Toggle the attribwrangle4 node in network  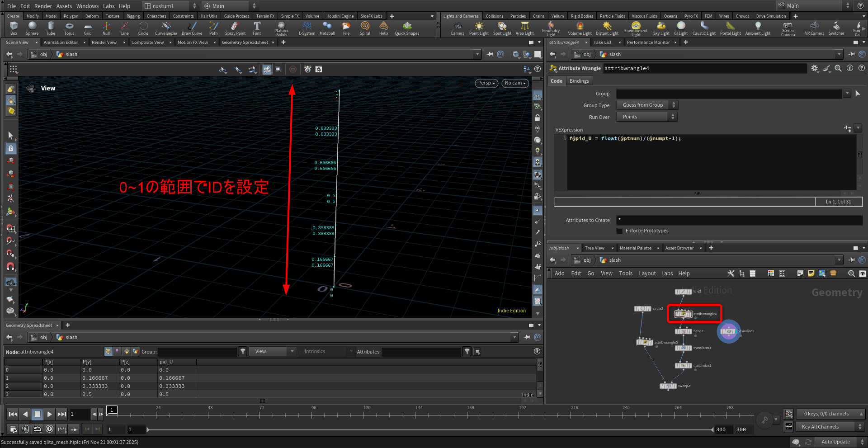683,314
